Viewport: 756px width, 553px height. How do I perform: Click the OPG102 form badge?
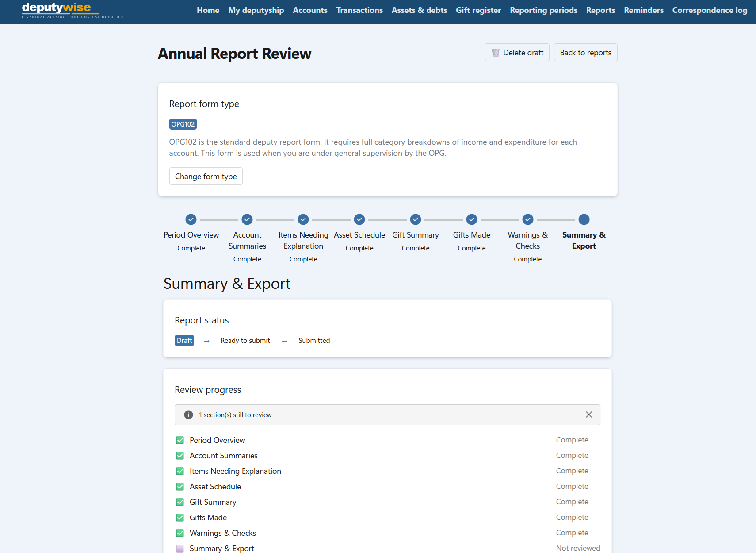pyautogui.click(x=183, y=124)
